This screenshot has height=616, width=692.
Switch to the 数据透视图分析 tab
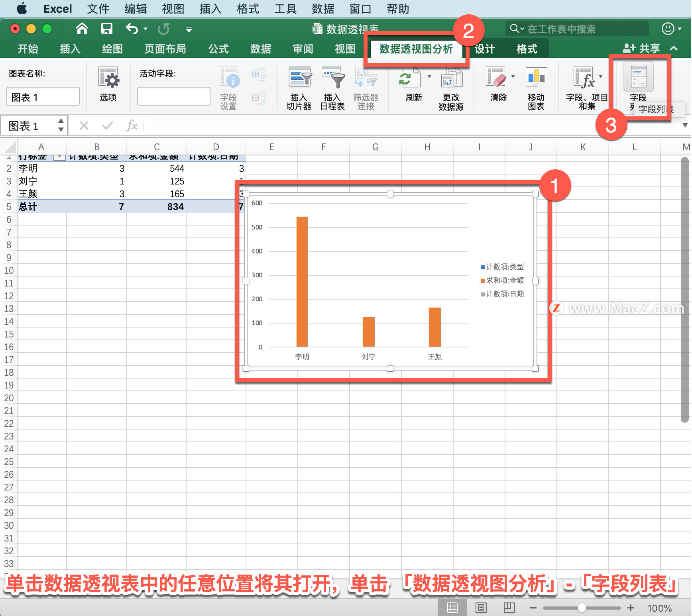coord(416,49)
